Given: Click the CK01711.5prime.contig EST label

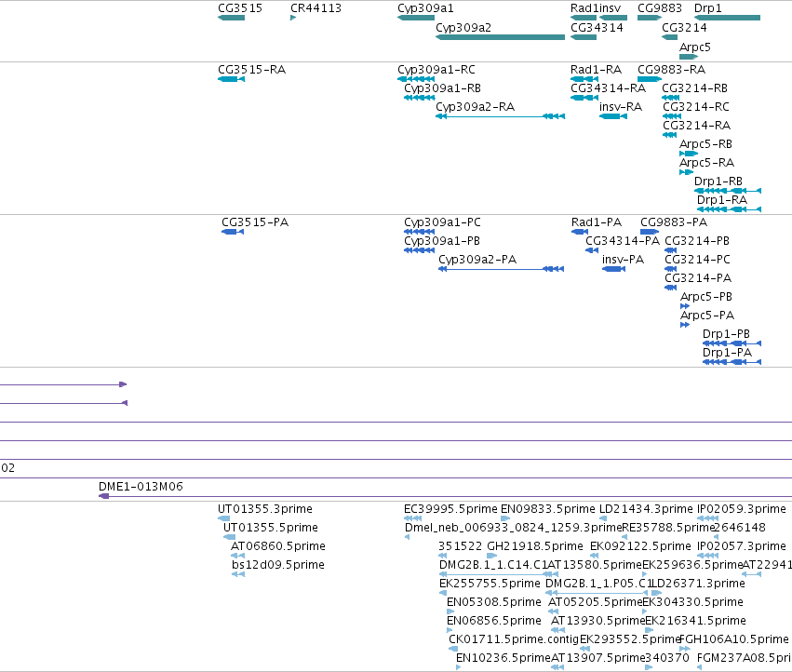Looking at the screenshot, I should click(513, 639).
